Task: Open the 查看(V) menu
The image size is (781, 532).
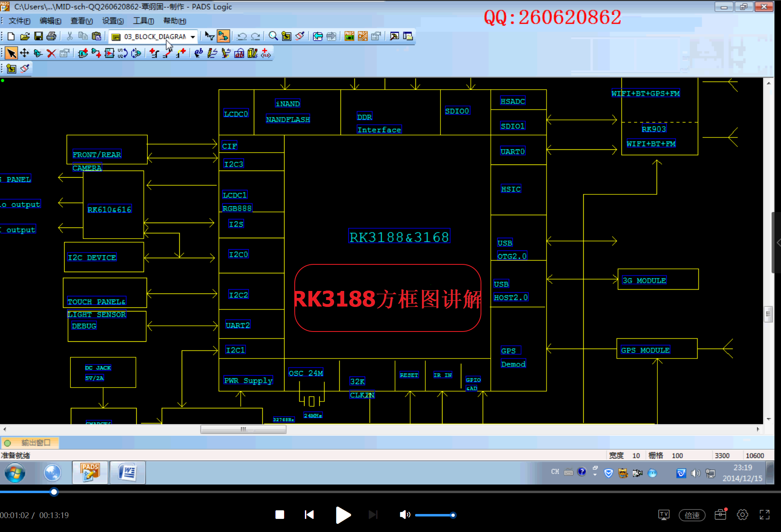Action: (81, 21)
